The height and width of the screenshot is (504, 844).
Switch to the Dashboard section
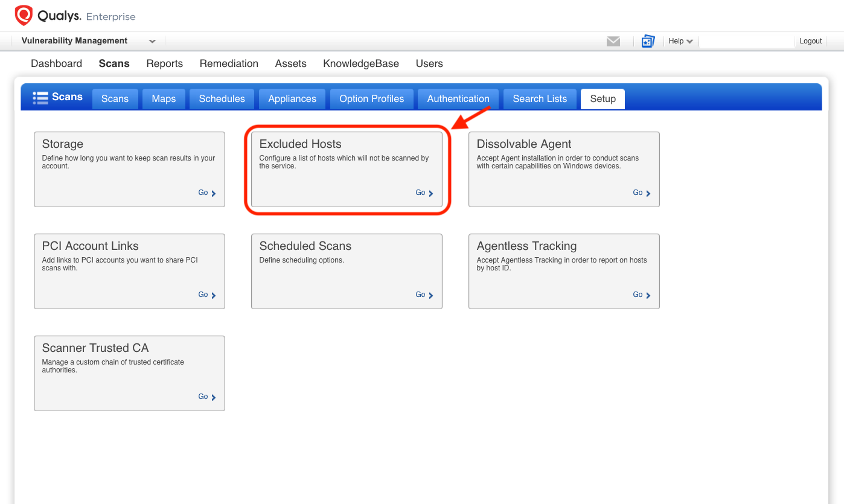pyautogui.click(x=56, y=63)
